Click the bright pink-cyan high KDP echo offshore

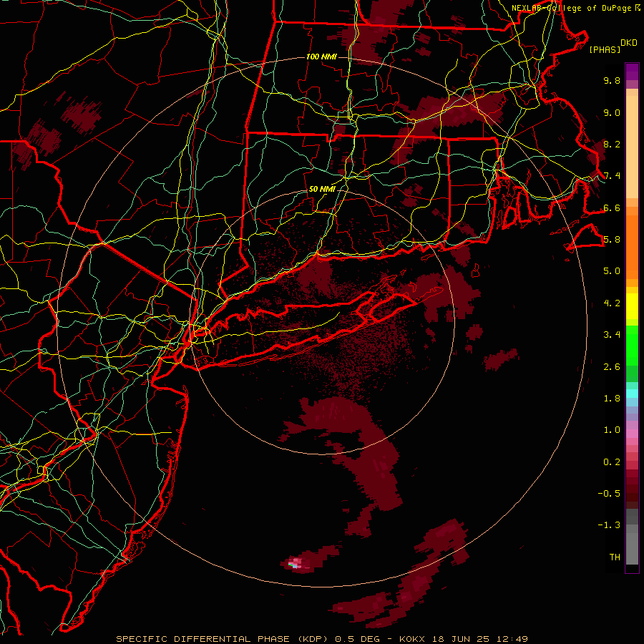tap(295, 563)
